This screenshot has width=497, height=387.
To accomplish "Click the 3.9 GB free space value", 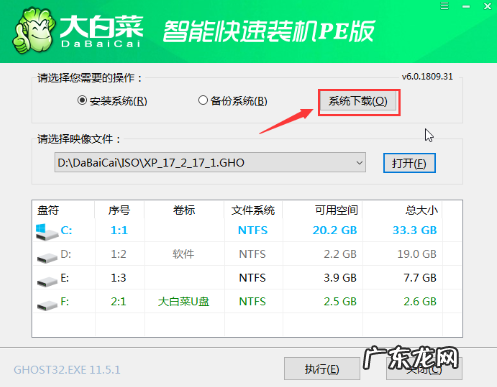I will click(x=340, y=278).
